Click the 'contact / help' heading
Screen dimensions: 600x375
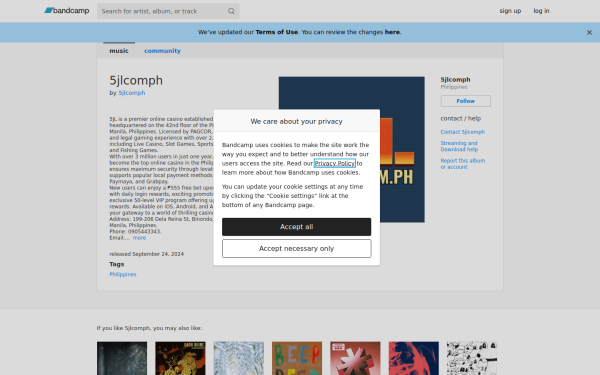pos(461,118)
